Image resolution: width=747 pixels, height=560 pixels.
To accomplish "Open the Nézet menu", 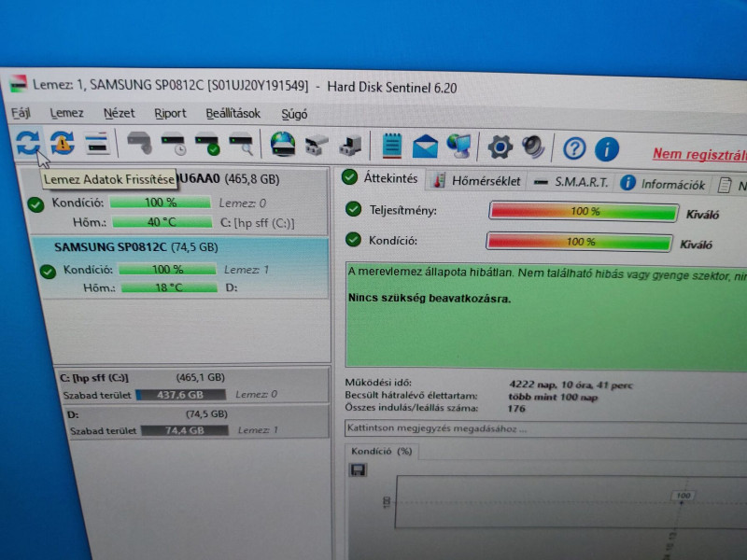I will tap(120, 113).
